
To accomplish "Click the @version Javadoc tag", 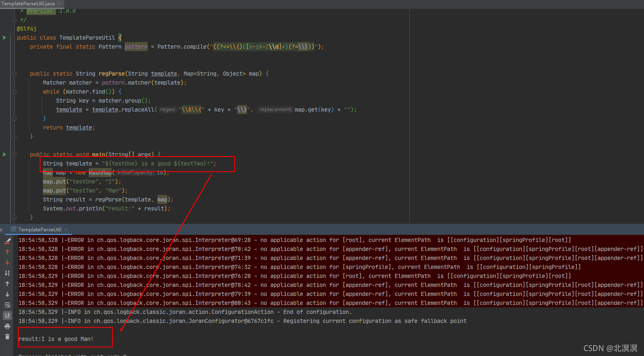I will coord(41,11).
